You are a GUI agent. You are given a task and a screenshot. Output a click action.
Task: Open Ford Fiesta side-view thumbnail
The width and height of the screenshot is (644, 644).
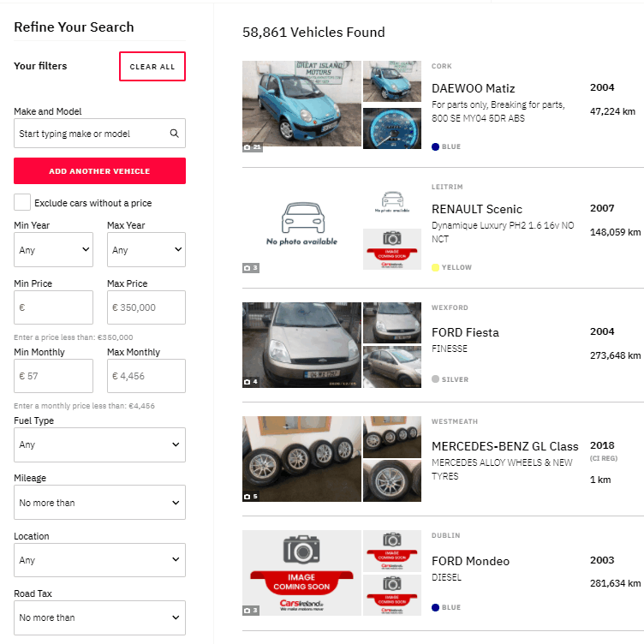pyautogui.click(x=392, y=367)
